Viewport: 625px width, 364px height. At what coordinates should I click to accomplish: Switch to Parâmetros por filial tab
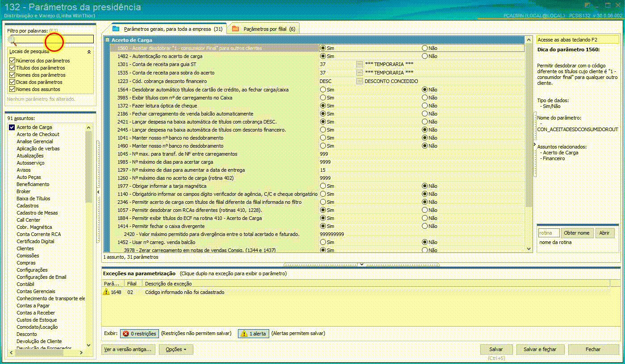pos(263,29)
